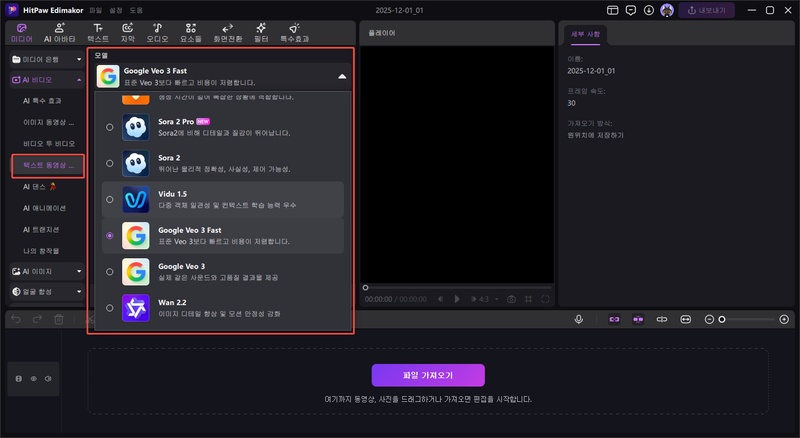800x438 pixels.
Task: Click the crop grid icon in player
Action: [x=529, y=299]
